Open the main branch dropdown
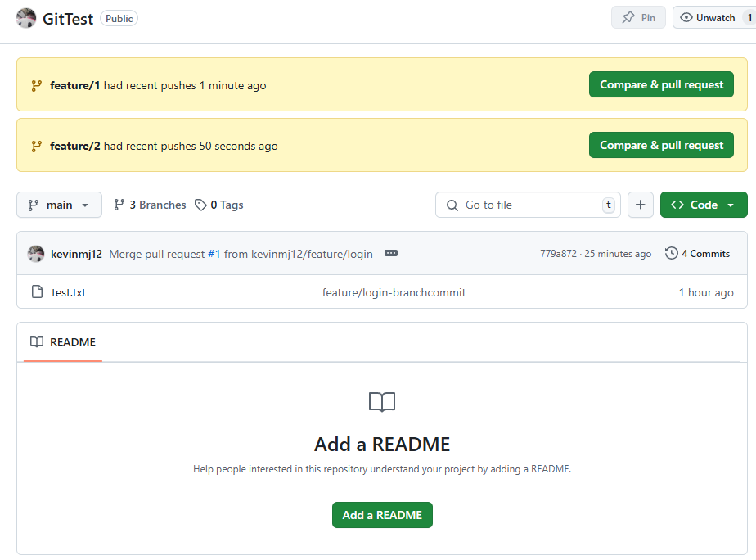This screenshot has height=560, width=756. 59,205
